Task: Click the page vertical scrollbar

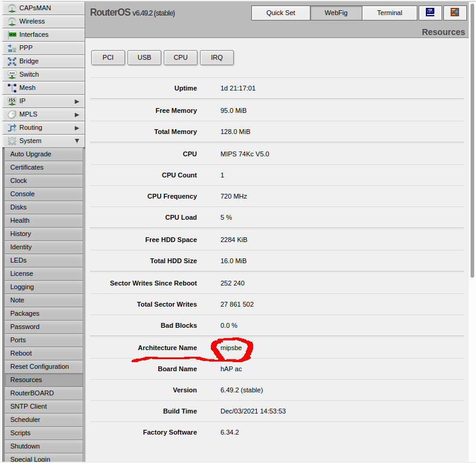Action: pyautogui.click(x=472, y=139)
